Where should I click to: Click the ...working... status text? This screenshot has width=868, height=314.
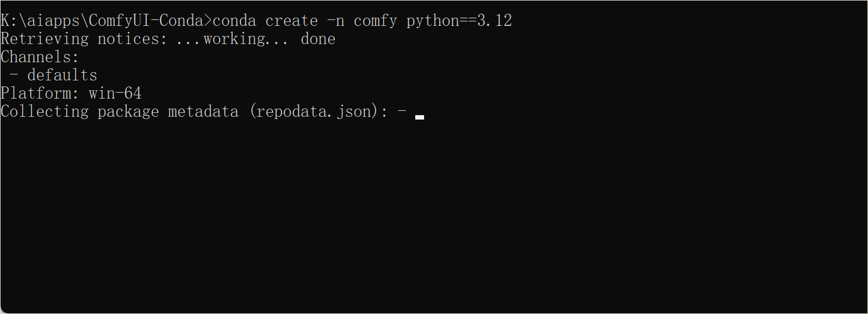point(232,39)
